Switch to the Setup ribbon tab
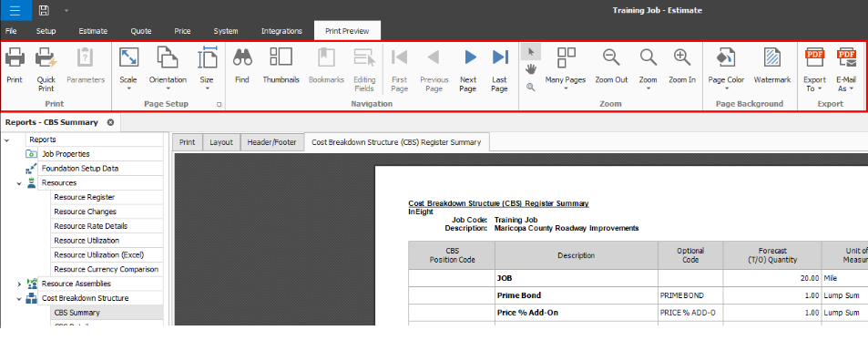 tap(46, 31)
